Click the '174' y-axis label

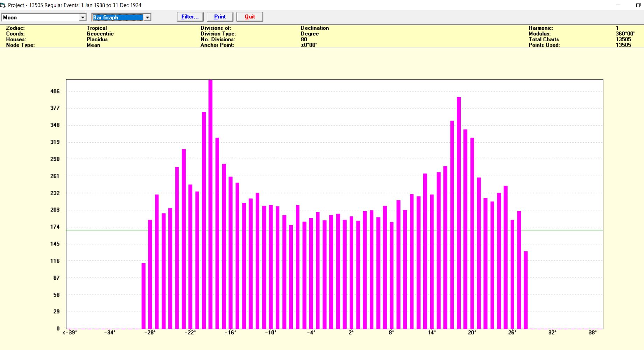[55, 227]
